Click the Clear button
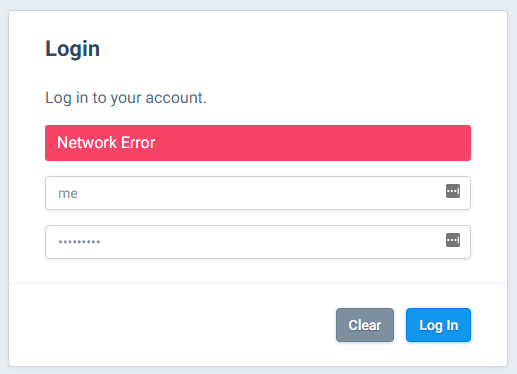The width and height of the screenshot is (517, 374). pos(365,325)
